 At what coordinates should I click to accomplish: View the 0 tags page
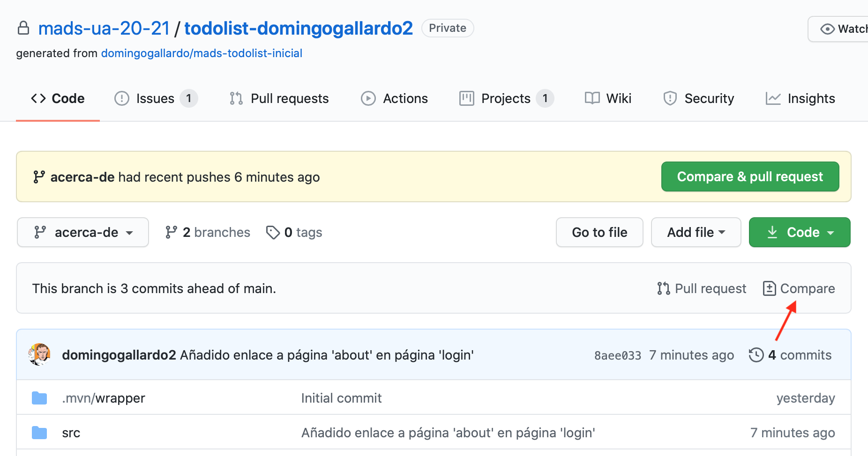(294, 232)
